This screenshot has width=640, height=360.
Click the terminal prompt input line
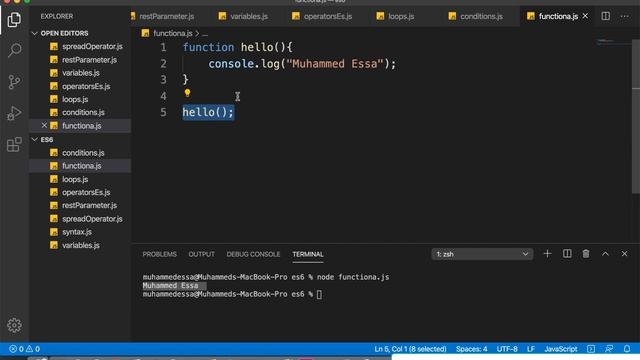point(233,294)
